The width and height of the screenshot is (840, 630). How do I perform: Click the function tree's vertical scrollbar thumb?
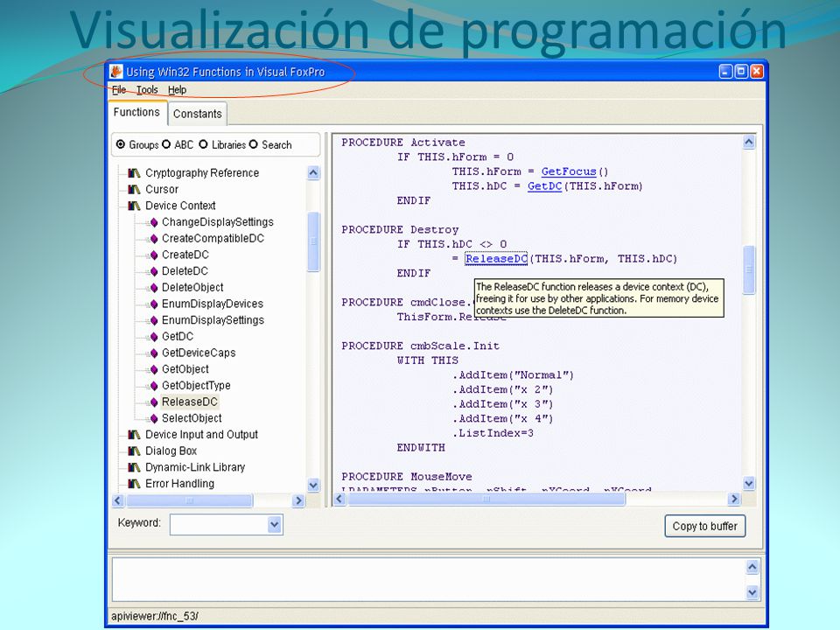tap(313, 241)
